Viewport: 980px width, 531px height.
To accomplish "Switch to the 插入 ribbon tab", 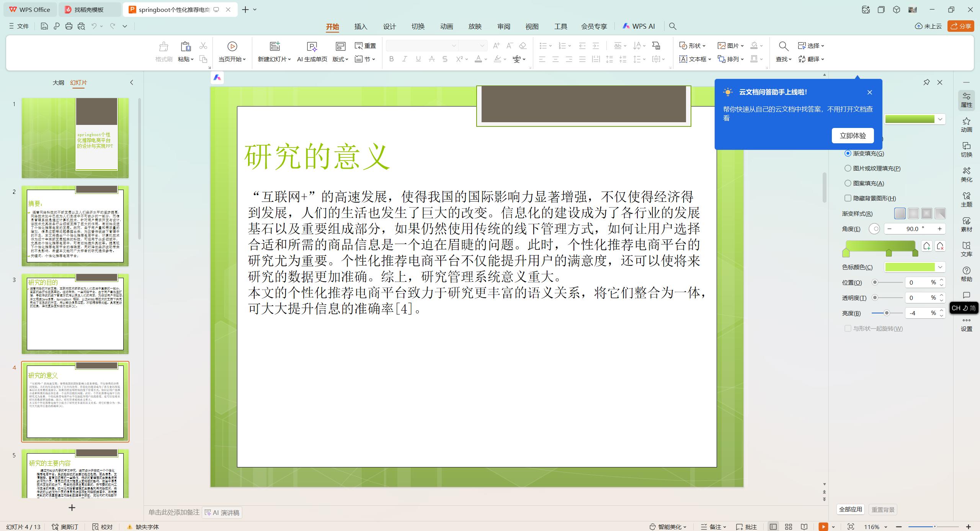I will [x=361, y=26].
